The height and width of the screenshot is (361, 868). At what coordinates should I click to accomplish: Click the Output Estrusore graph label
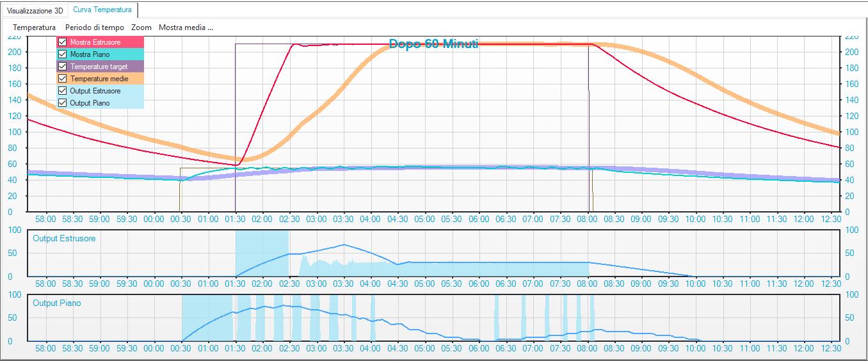pos(64,238)
